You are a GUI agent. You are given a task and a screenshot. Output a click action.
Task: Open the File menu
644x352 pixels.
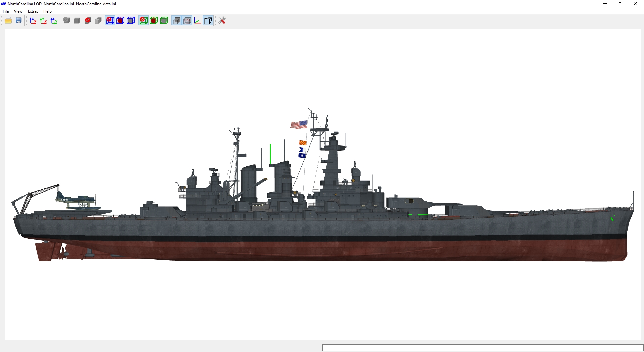coord(6,11)
